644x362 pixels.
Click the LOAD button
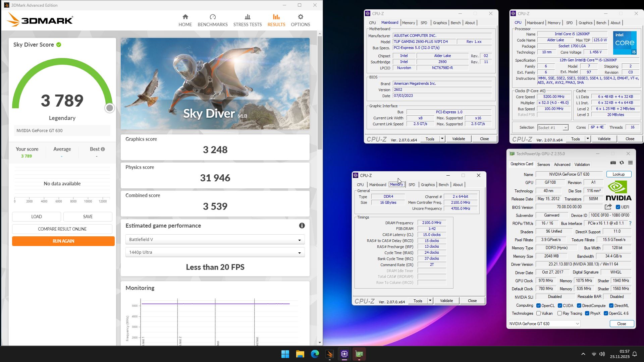37,217
